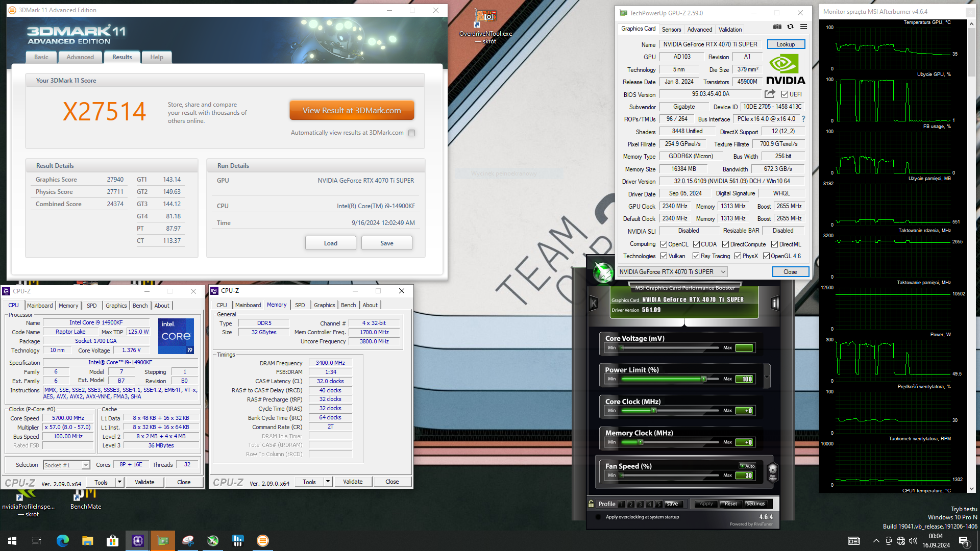Toggle the DirectCompute checkbox
This screenshot has height=551, width=980.
725,244
